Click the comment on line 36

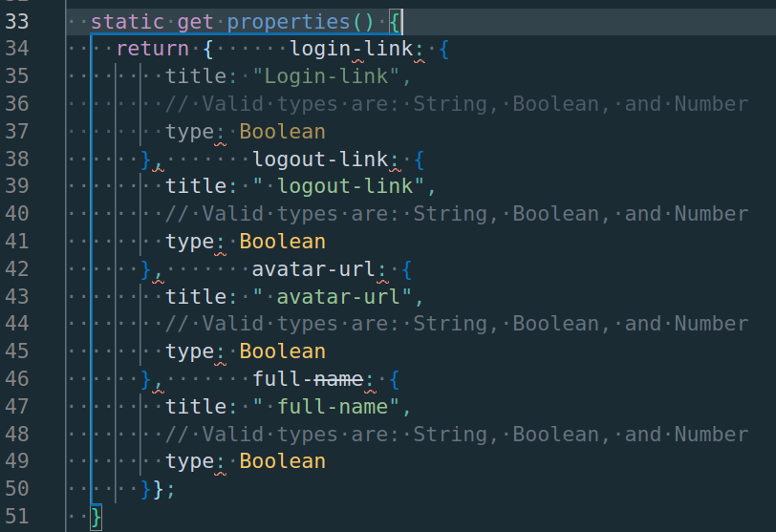pyautogui.click(x=456, y=104)
